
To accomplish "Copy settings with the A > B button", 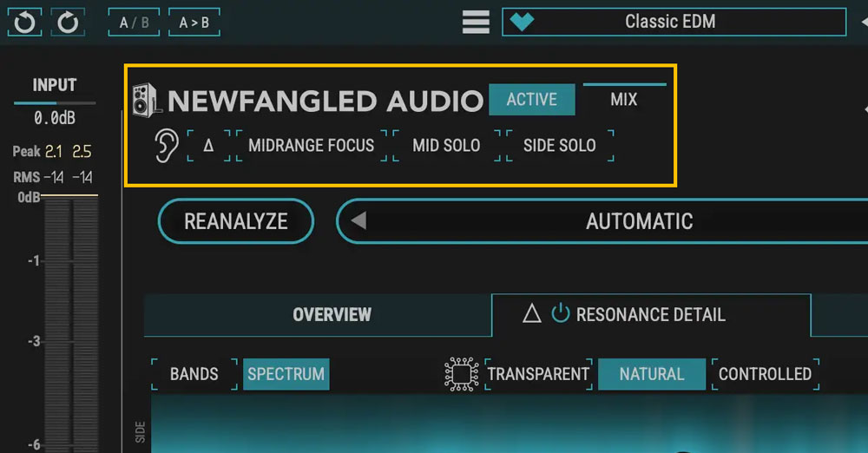I will click(194, 23).
